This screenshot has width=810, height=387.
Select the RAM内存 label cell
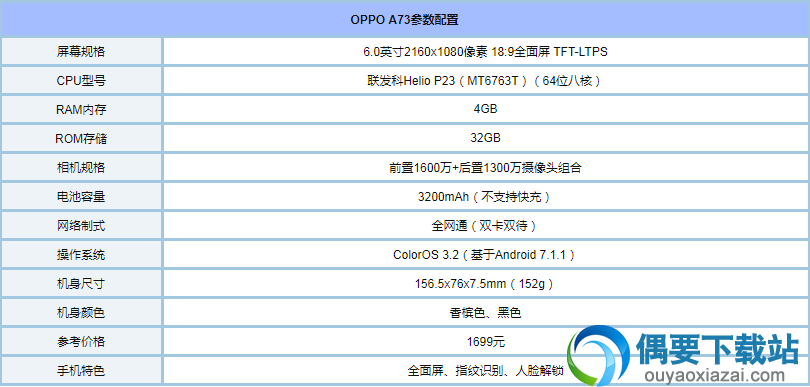tap(82, 110)
